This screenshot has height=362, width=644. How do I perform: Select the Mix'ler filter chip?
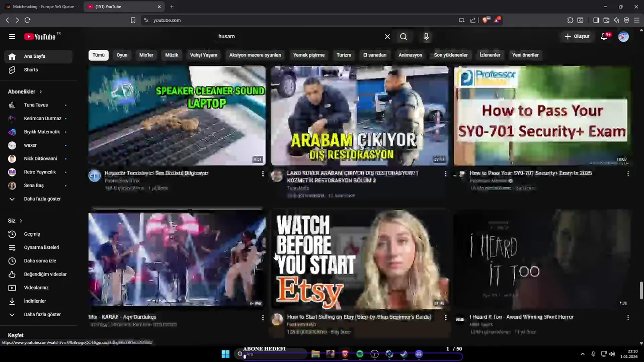click(x=146, y=55)
